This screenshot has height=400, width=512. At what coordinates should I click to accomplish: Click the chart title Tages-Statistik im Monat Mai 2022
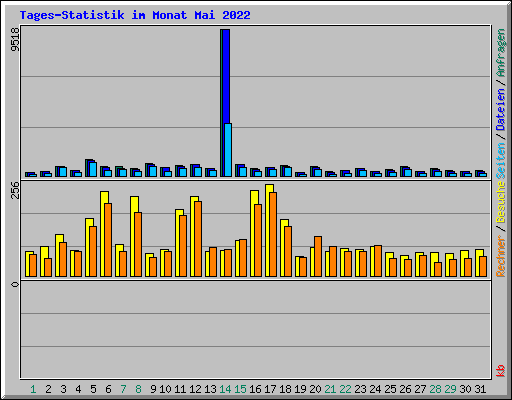(x=135, y=15)
